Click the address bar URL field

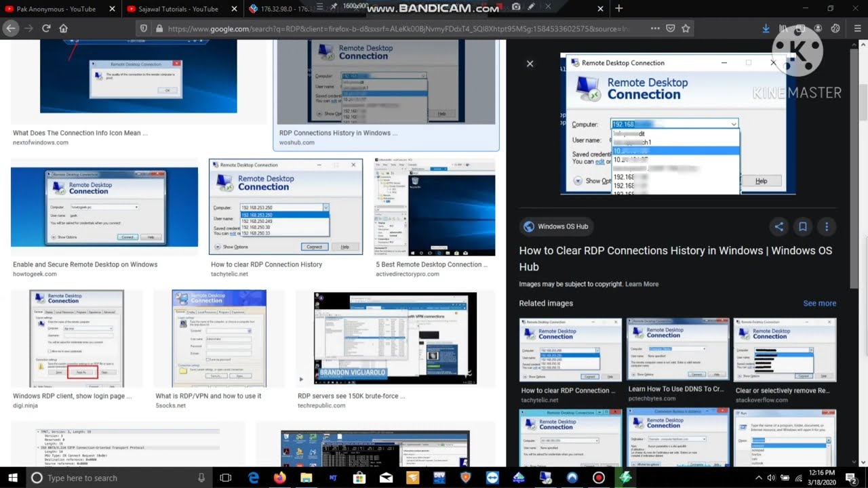point(400,28)
